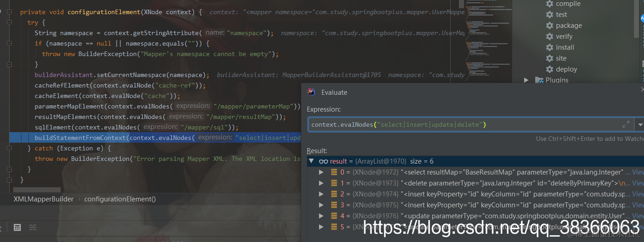Expand the expression field to multi-line editor
Image resolution: width=644 pixels, height=242 pixels.
tap(626, 124)
